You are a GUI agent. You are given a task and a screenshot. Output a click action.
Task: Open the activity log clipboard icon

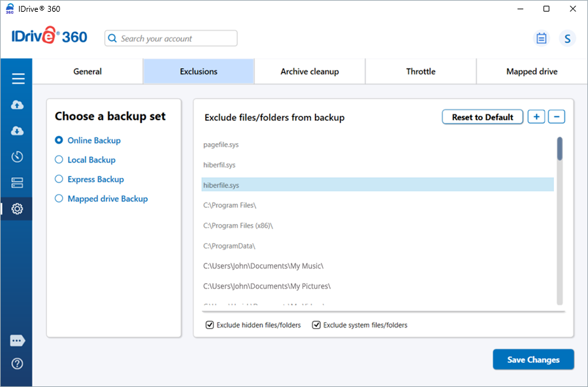tap(541, 39)
